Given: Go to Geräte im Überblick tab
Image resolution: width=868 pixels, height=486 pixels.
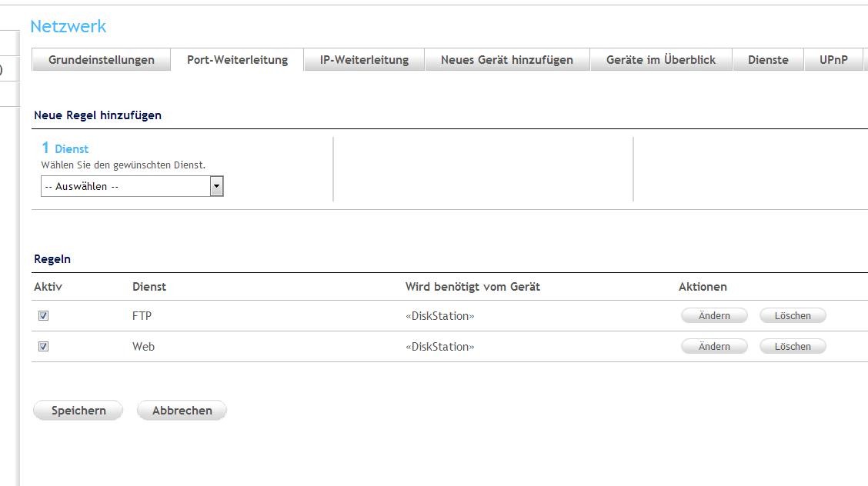Looking at the screenshot, I should (660, 60).
